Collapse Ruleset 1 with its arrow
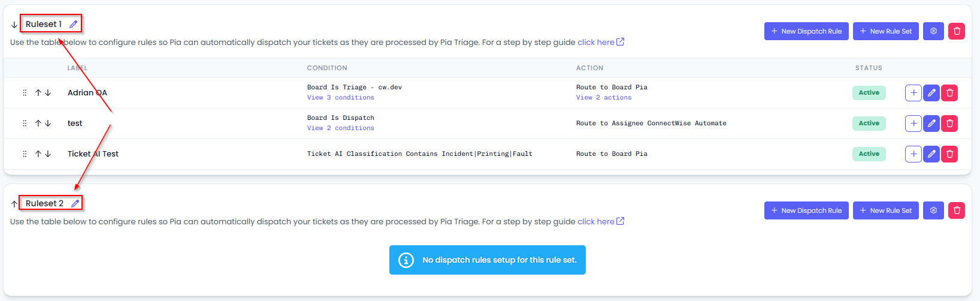Image resolution: width=980 pixels, height=301 pixels. point(14,25)
